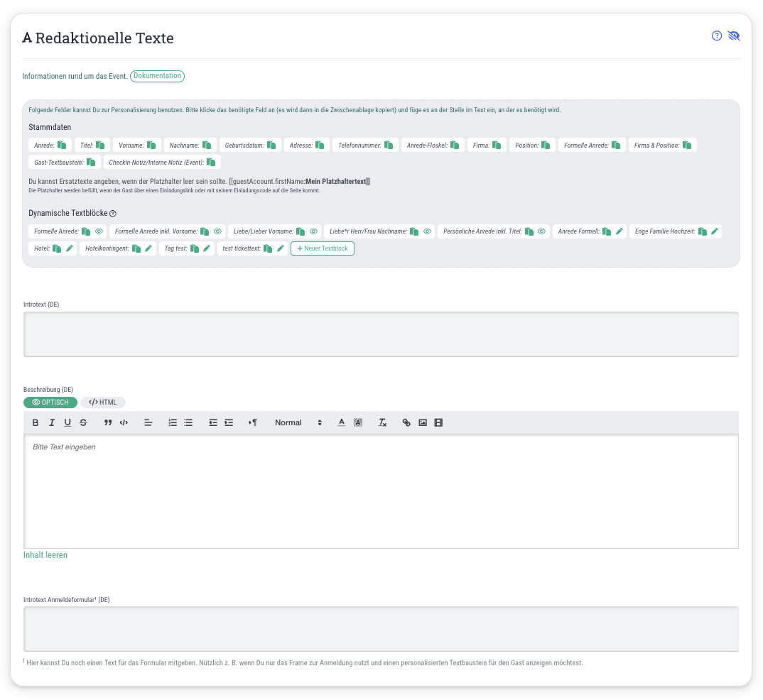Copy the Firma & Position placeholder
The height and width of the screenshot is (700, 763).
pos(686,145)
